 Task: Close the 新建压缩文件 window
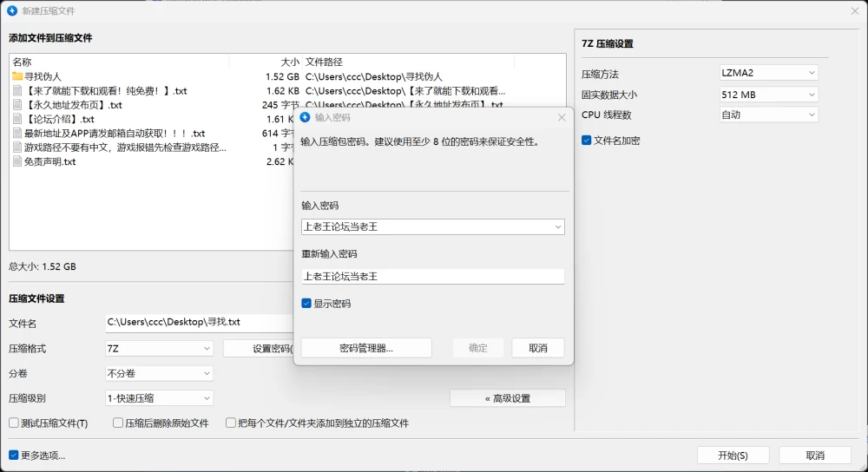pyautogui.click(x=855, y=10)
